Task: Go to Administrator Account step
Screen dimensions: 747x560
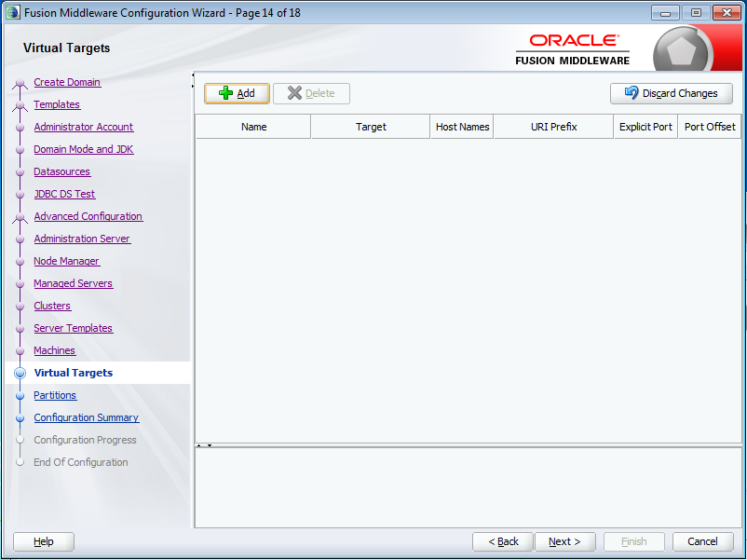Action: click(84, 127)
